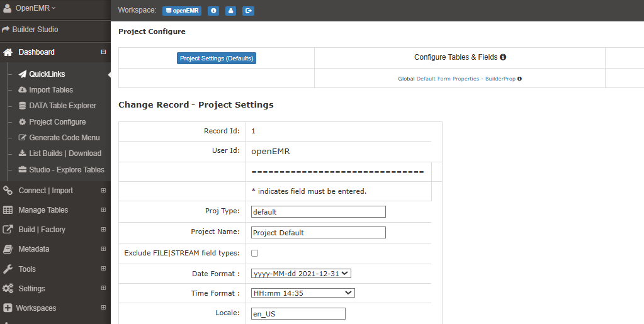Click the QuickLinks paper plane icon
Screen dimensions: 644x324
pyautogui.click(x=23, y=74)
